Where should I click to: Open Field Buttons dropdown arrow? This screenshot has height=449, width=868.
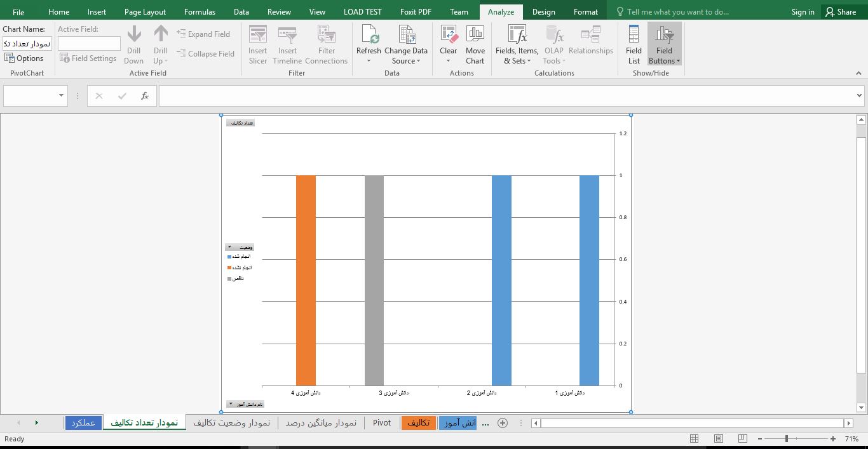click(x=678, y=61)
